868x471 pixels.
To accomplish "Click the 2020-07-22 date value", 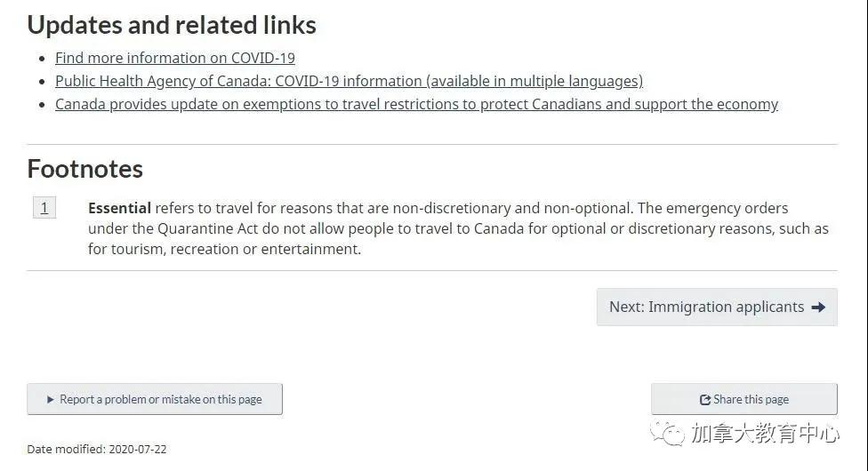I will 137,450.
